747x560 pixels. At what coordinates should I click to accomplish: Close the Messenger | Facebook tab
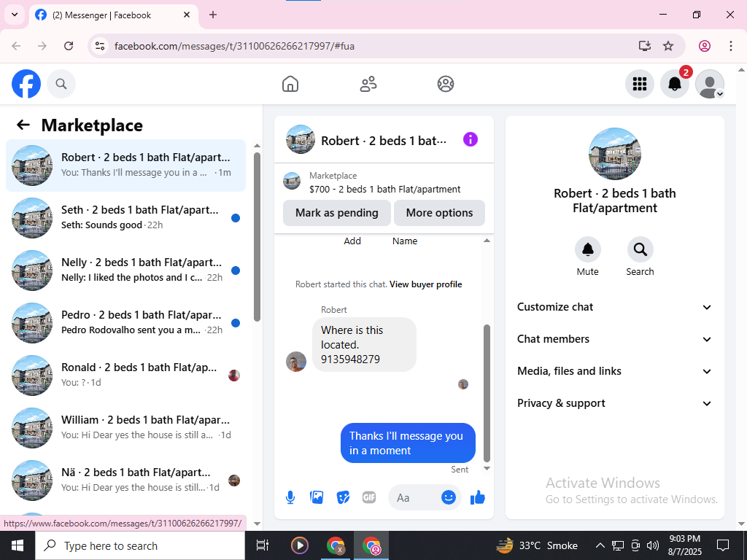tap(187, 15)
